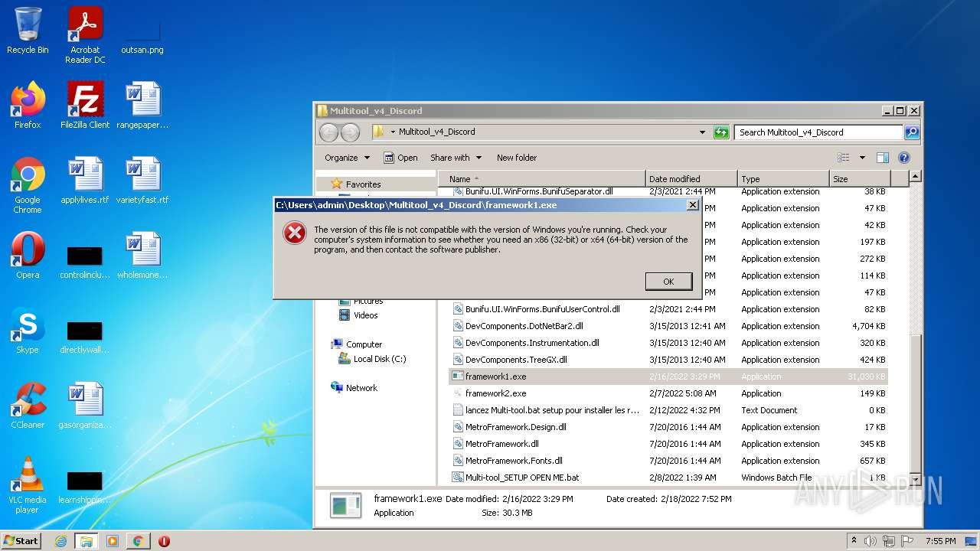Viewport: 980px width, 551px height.
Task: Open the Organize menu
Action: click(x=347, y=158)
